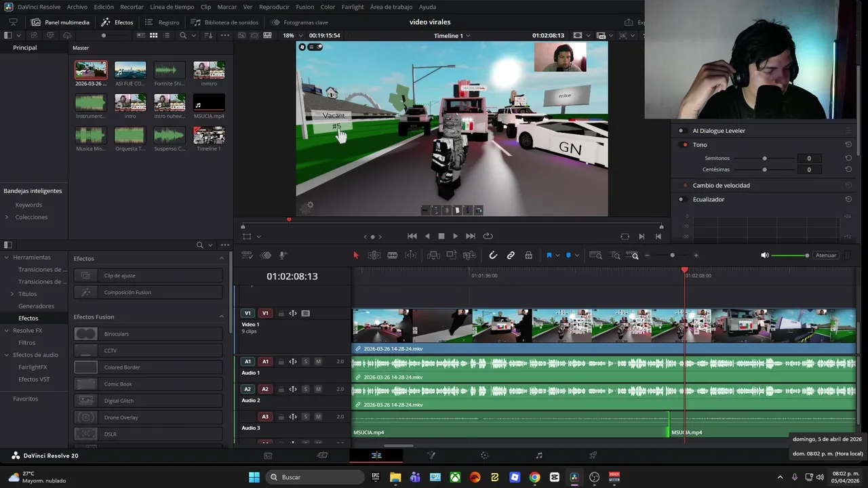This screenshot has width=868, height=488.
Task: Open the Fotogramas clave panel
Action: (299, 22)
